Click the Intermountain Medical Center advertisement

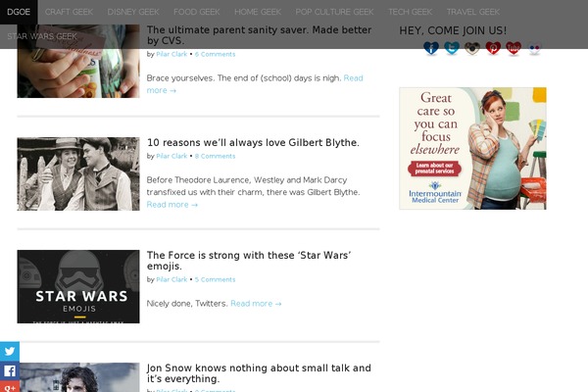pyautogui.click(x=472, y=148)
